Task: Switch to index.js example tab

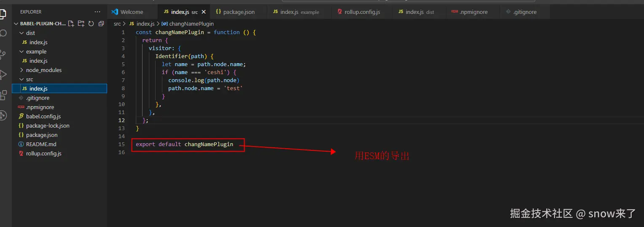Action: click(x=299, y=12)
